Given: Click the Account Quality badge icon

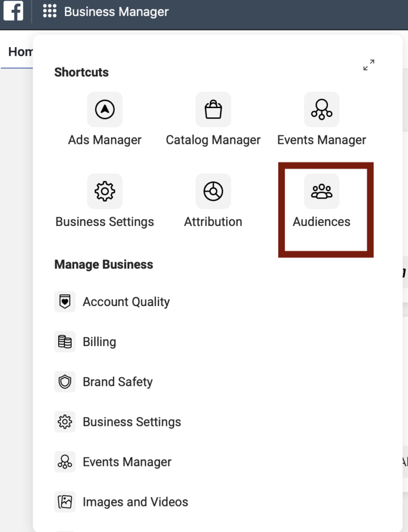Looking at the screenshot, I should point(65,302).
